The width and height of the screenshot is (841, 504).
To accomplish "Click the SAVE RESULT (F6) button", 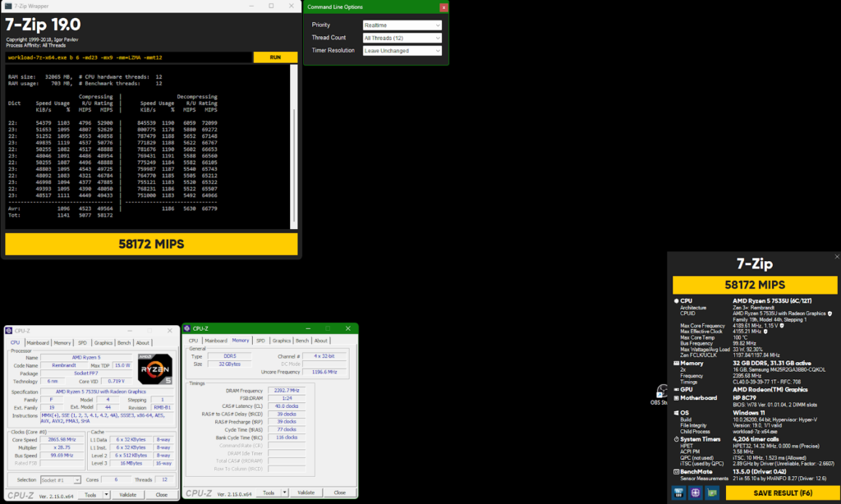I will click(x=782, y=493).
